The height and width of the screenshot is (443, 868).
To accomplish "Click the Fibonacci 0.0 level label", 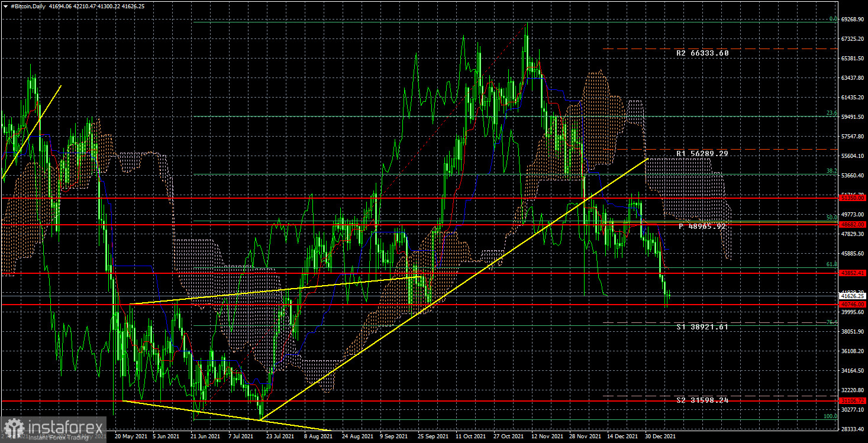I will 832,20.
